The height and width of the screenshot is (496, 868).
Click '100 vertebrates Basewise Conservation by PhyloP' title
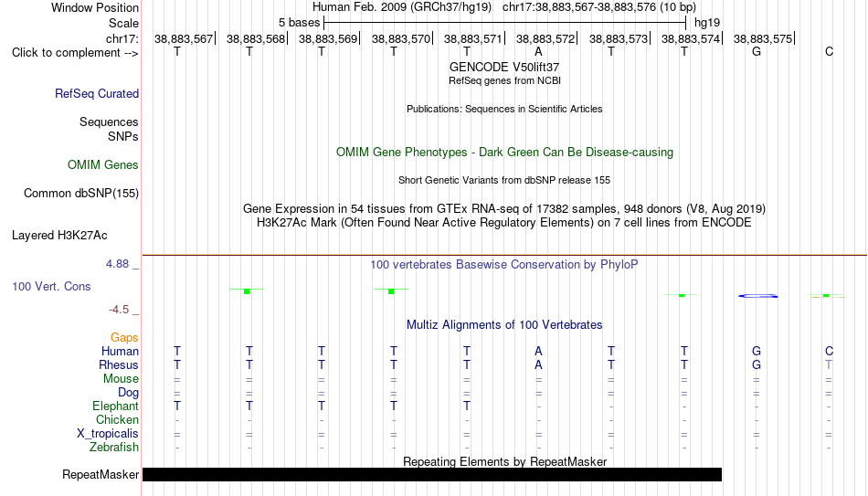pos(504,265)
